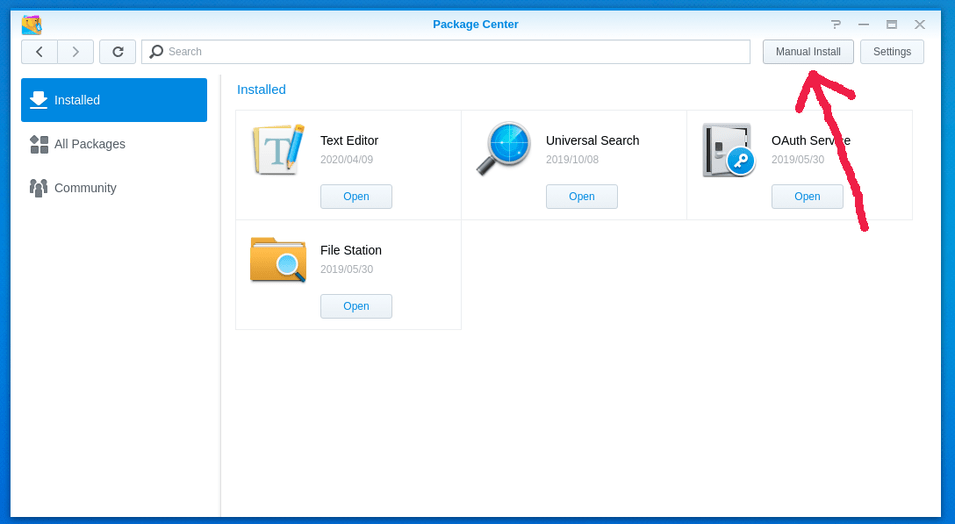Screen dimensions: 955x524
Task: Select the File Station package name
Action: (351, 250)
